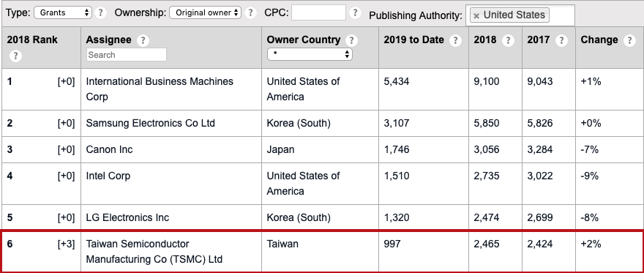Open help icon beside Owner Country header
This screenshot has height=273, width=644.
(x=351, y=40)
